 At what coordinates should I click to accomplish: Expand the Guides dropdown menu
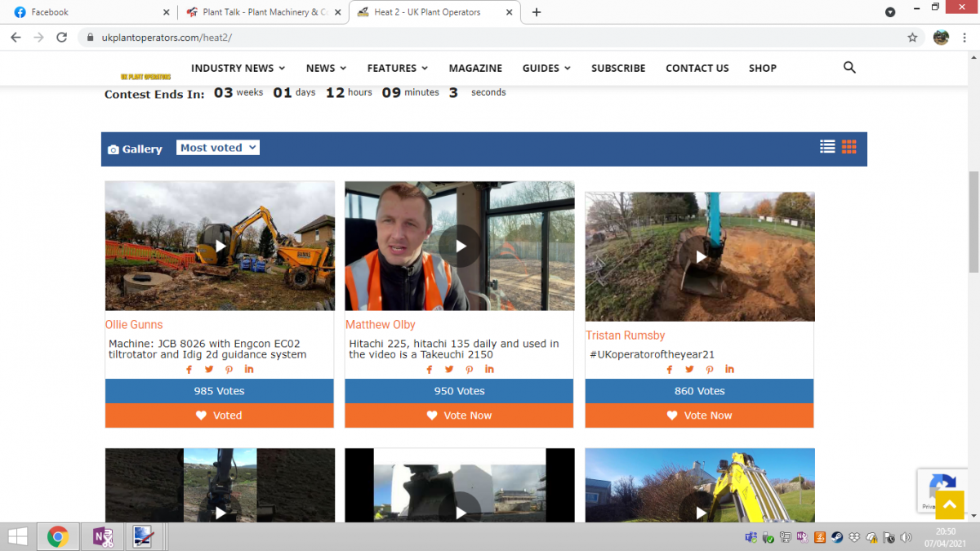tap(546, 68)
